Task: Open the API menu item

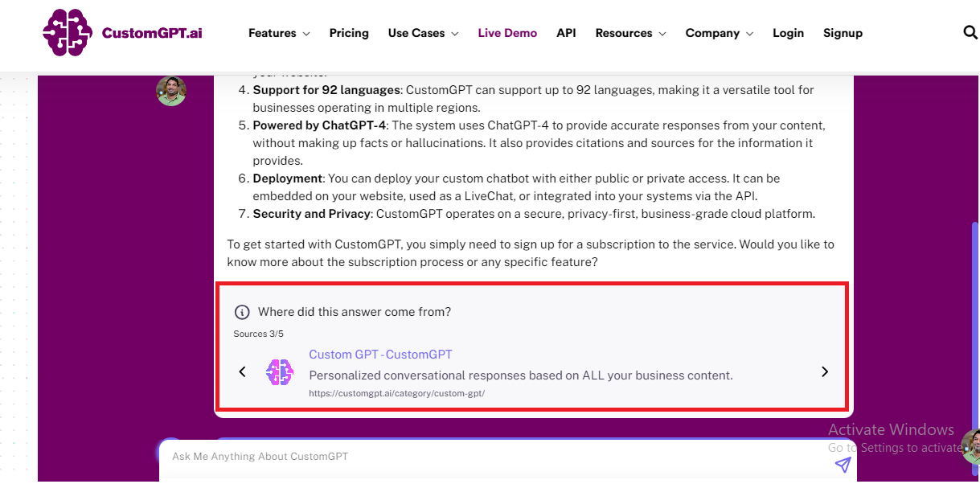Action: (x=566, y=33)
